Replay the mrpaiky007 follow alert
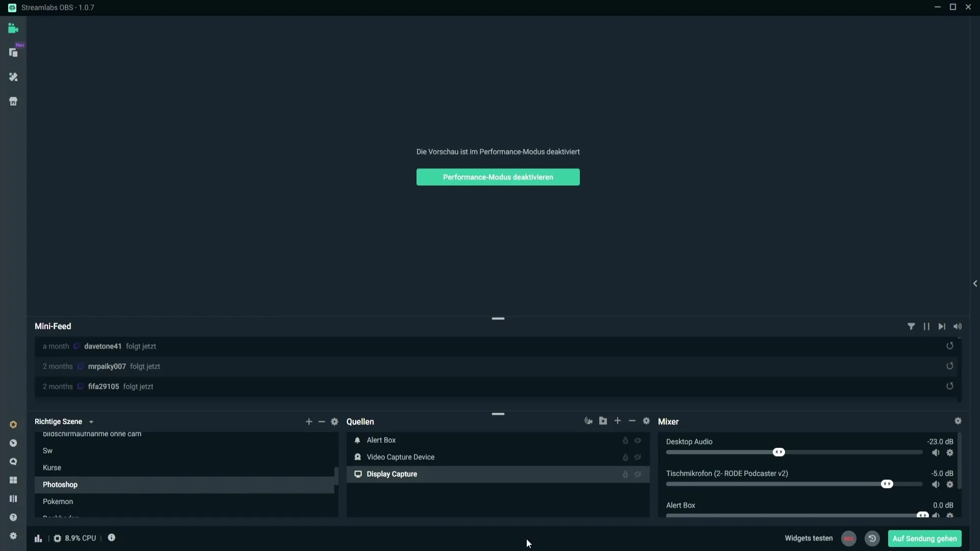 coord(950,366)
